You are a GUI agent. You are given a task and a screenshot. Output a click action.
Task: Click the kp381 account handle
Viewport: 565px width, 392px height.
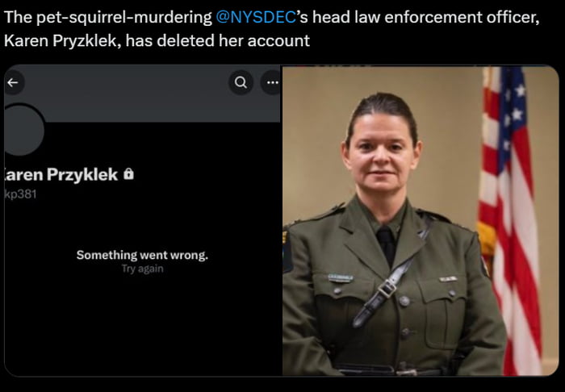tap(20, 194)
